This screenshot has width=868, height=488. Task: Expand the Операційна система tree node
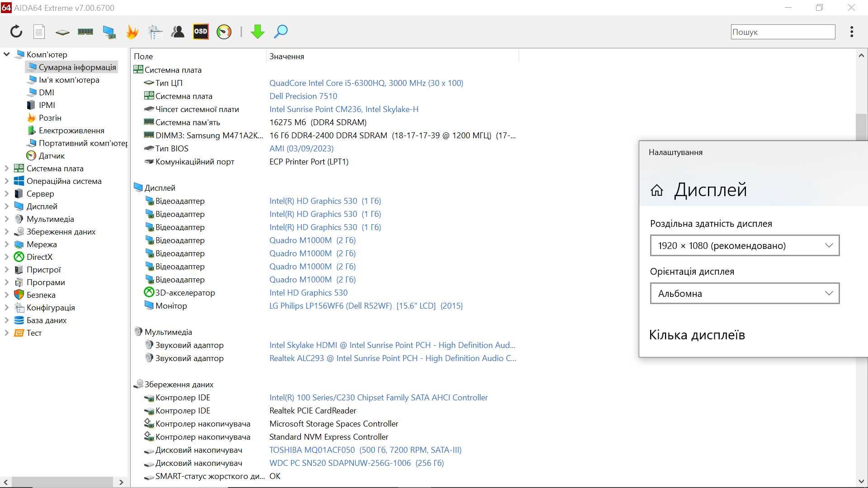(6, 181)
